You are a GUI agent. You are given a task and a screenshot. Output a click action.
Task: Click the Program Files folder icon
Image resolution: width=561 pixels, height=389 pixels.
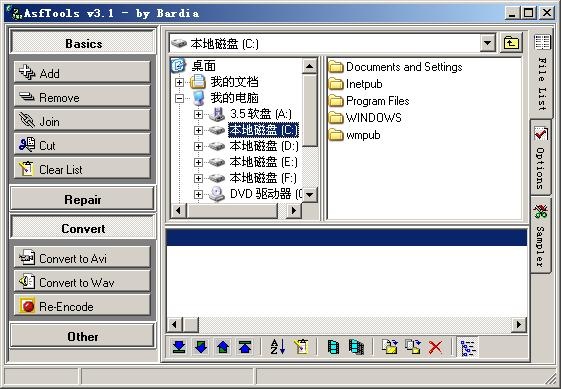pos(336,101)
